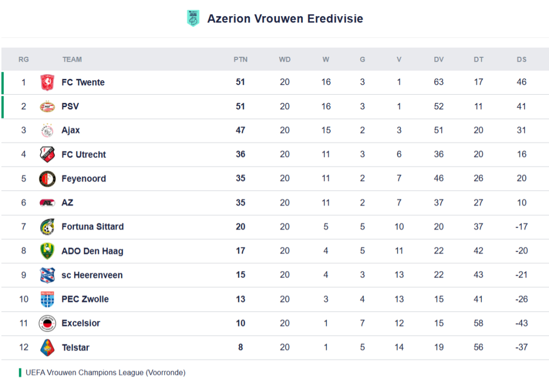Viewport: 549px width, 392px height.
Task: Select the TEAM column header
Action: [72, 59]
